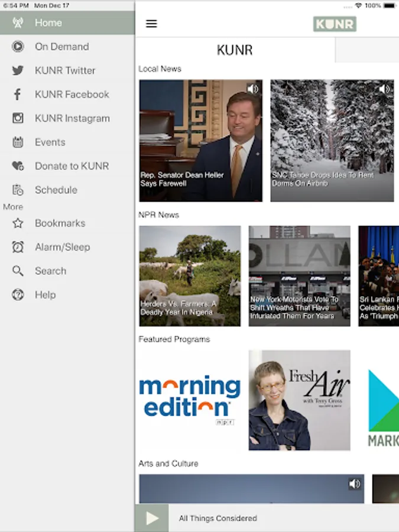Tap Featured Programs section heading
Screen dimensions: 399x532
174,339
